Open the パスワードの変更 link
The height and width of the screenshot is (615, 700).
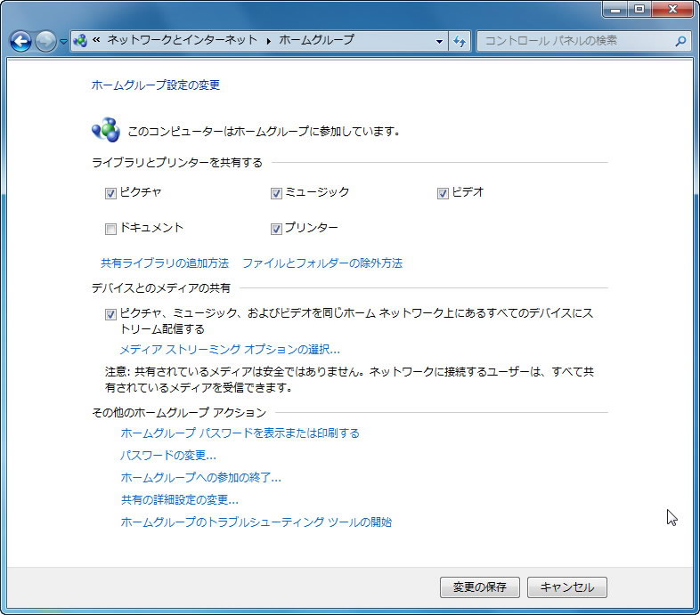pyautogui.click(x=168, y=455)
